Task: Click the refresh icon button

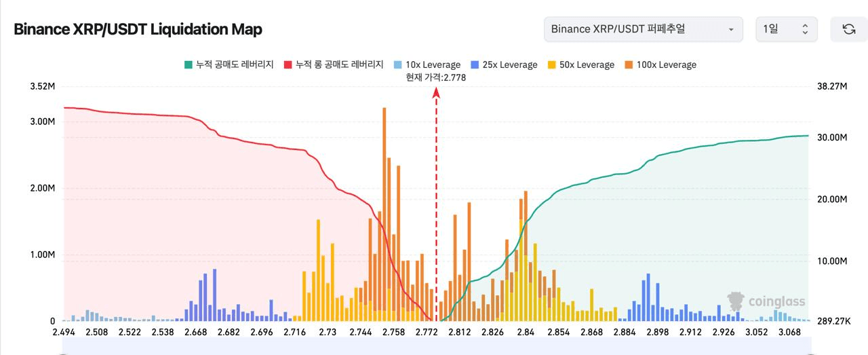Action: tap(848, 29)
